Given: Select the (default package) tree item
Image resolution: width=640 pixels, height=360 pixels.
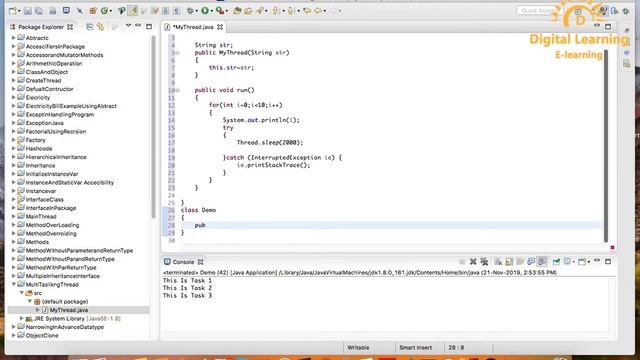Looking at the screenshot, I should [x=64, y=301].
